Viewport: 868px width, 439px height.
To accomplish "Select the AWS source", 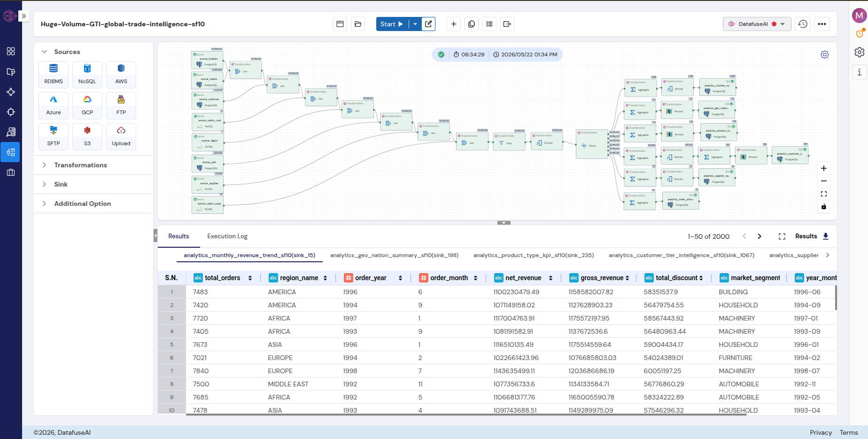I will 121,74.
